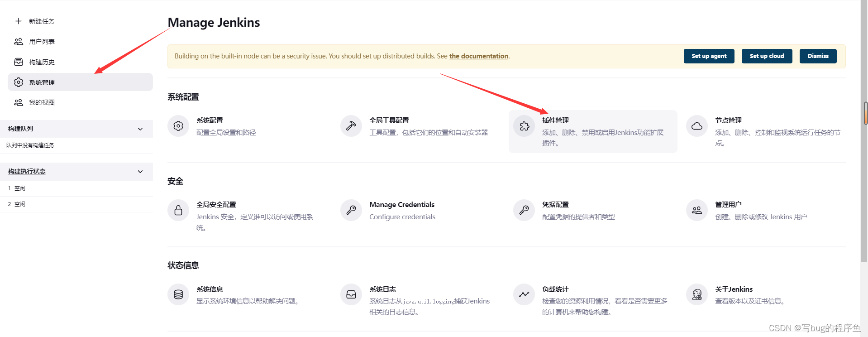The width and height of the screenshot is (868, 337).
Task: Click the 配置全局设置和路径 description
Action: [226, 132]
